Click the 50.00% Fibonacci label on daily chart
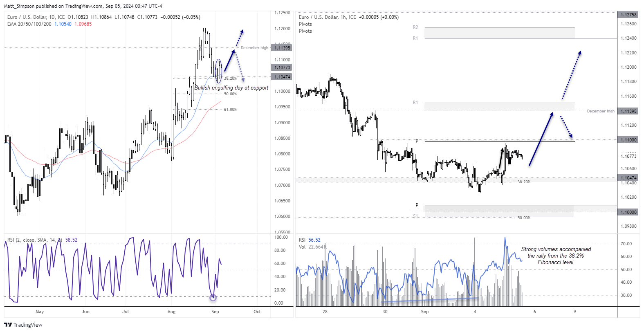 (x=230, y=94)
